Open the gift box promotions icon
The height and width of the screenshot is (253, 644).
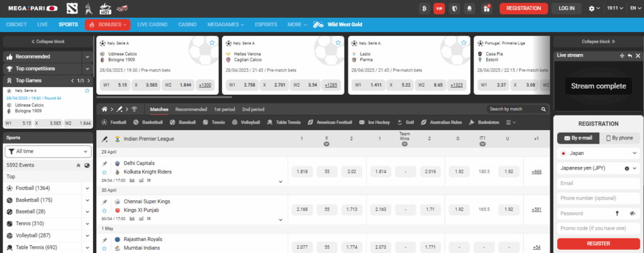(x=486, y=8)
